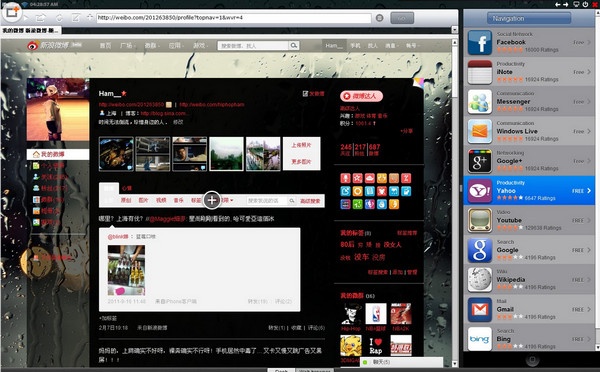Click the Youtube app icon

click(x=479, y=220)
